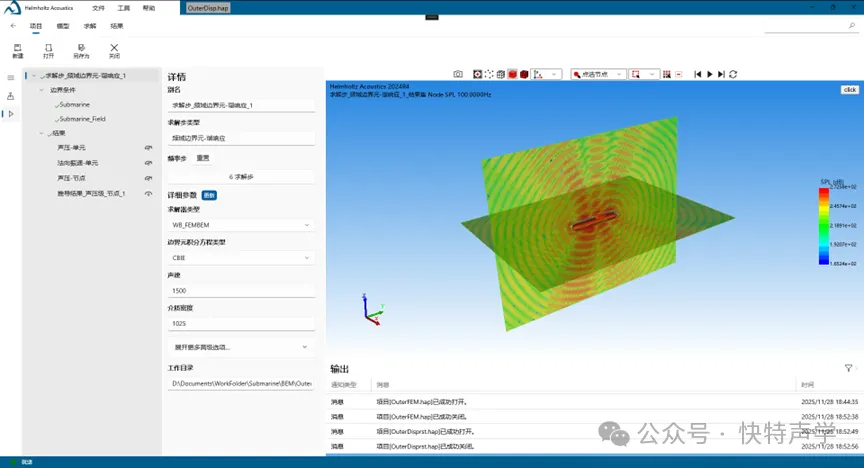Click the play animation button
This screenshot has width=864, height=468.
coord(709,74)
